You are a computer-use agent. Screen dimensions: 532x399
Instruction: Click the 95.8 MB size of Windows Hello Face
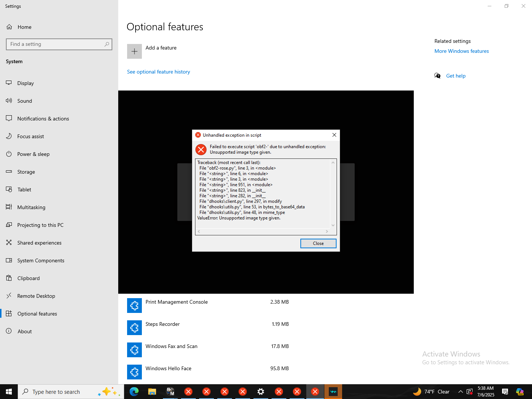280,368
